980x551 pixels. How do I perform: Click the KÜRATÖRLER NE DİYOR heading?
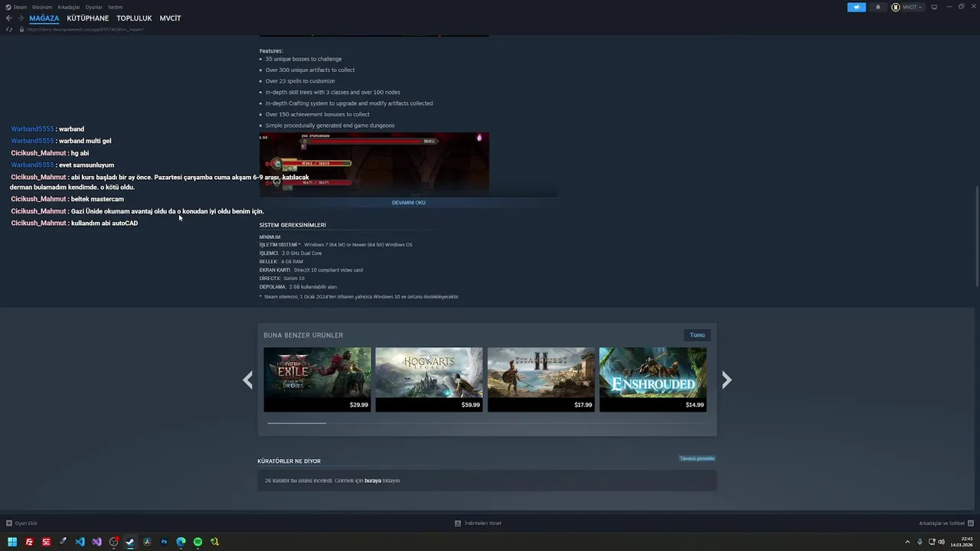(x=289, y=461)
